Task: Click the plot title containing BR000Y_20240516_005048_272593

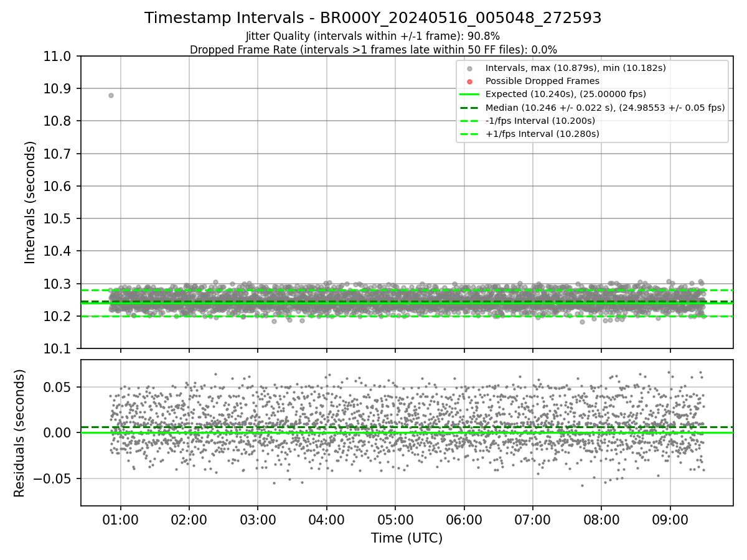Action: pos(373,18)
